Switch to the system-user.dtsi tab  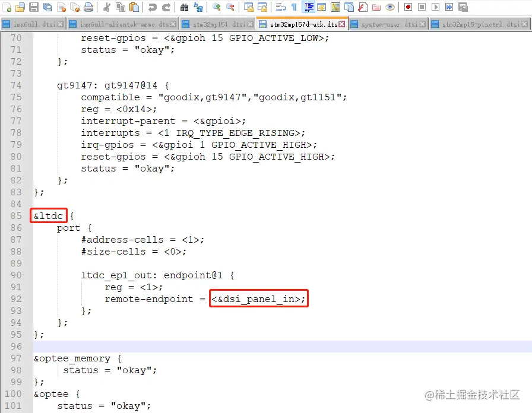(x=388, y=24)
